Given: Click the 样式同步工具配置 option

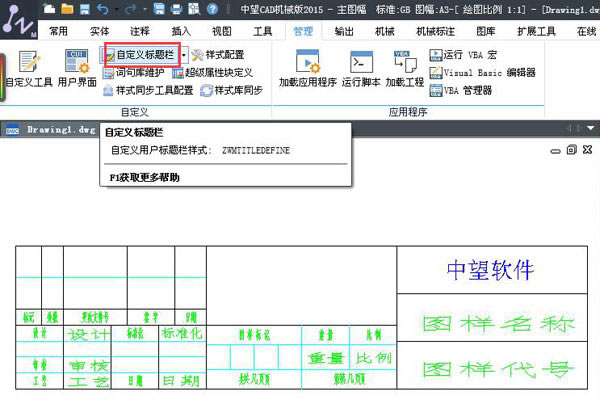Looking at the screenshot, I should coord(149,90).
